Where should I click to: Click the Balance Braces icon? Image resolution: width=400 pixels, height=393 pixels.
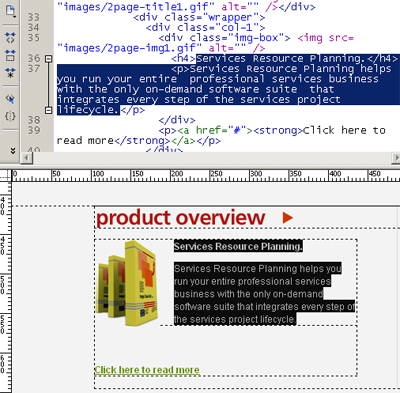[10, 116]
